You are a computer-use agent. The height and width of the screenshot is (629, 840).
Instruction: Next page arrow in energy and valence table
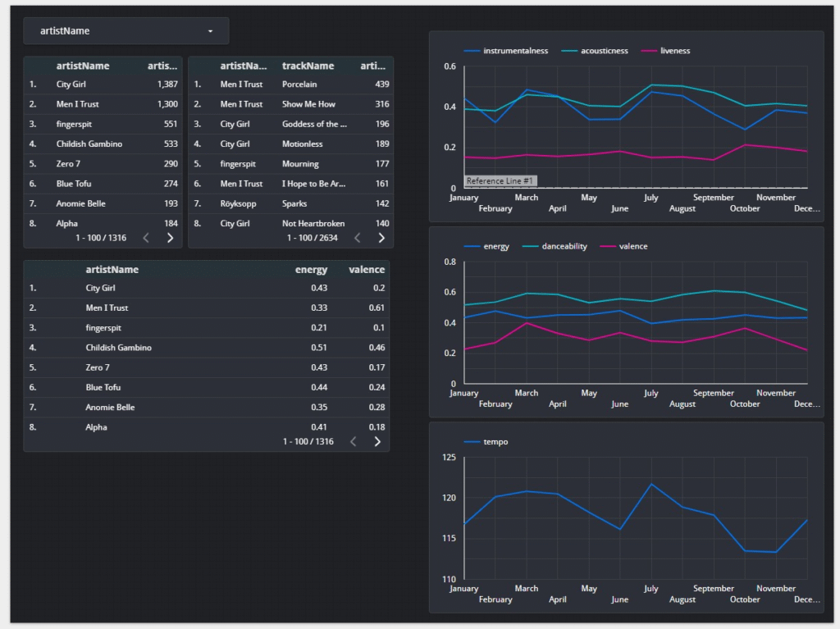[x=377, y=441]
